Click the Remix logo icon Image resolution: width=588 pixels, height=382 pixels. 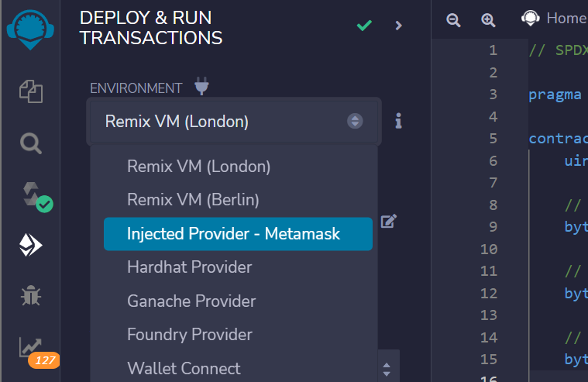tap(30, 29)
